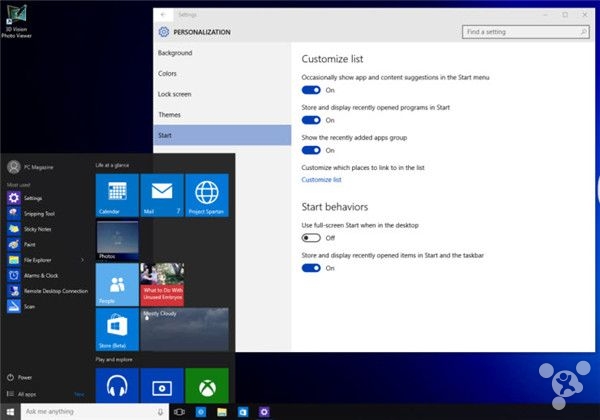This screenshot has width=600, height=420.
Task: Launch Project Spartan browser tile
Action: pyautogui.click(x=207, y=194)
